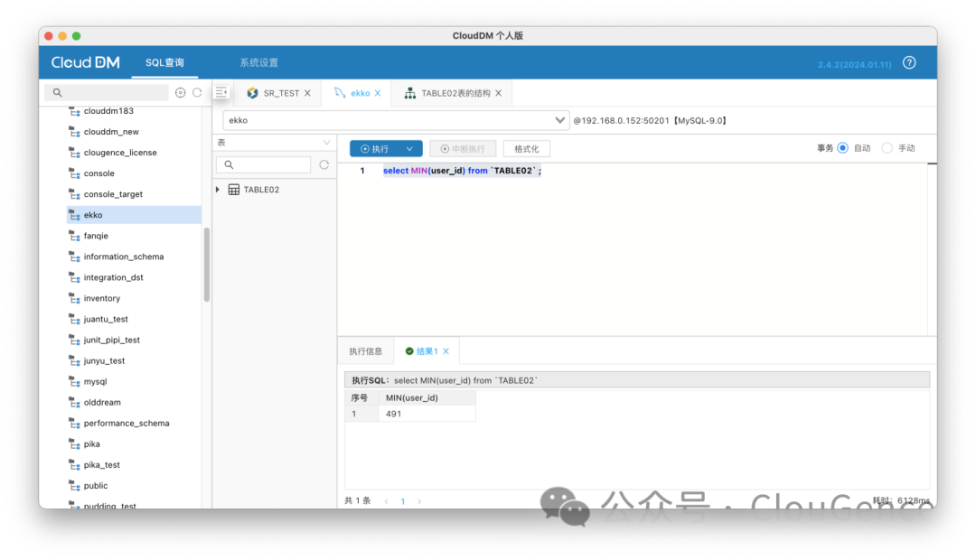Screen dimensions: 976x560
Task: Select clouddm183 in the database tree
Action: (x=108, y=111)
